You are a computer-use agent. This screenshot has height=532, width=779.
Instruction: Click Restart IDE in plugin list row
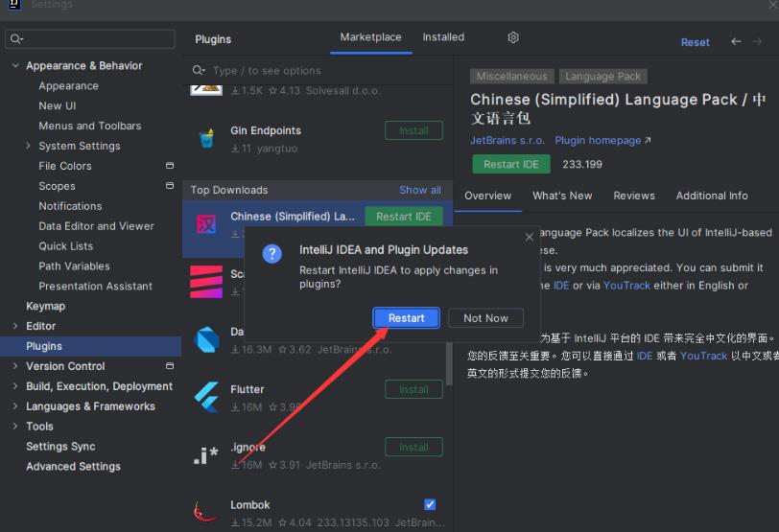403,217
